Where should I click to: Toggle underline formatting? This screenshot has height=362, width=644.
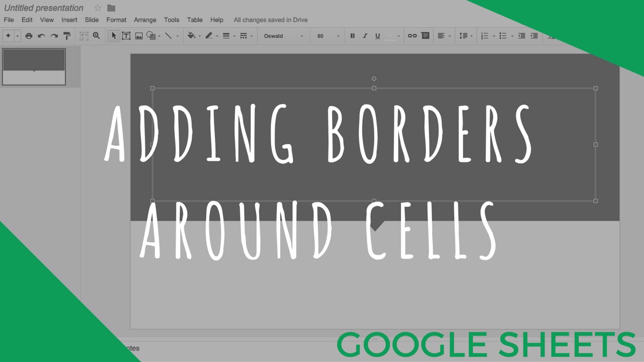coord(377,36)
